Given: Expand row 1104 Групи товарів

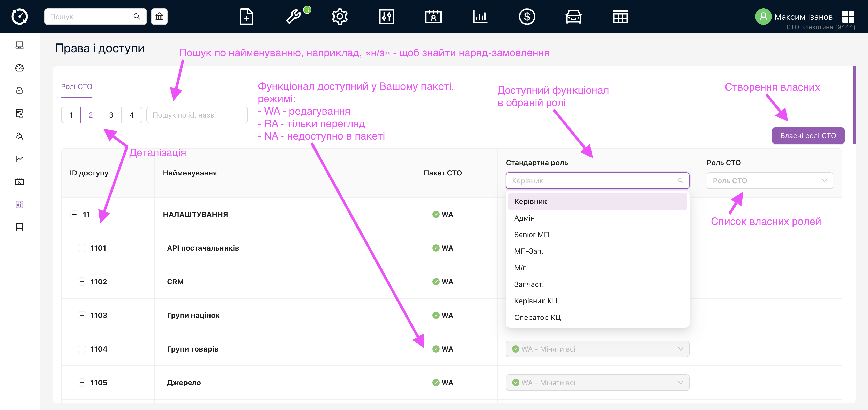Looking at the screenshot, I should [x=82, y=349].
